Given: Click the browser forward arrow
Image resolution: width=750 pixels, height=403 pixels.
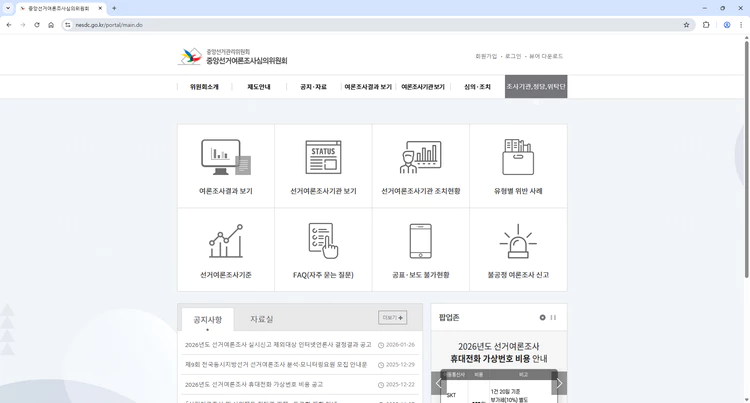Looking at the screenshot, I should point(23,25).
